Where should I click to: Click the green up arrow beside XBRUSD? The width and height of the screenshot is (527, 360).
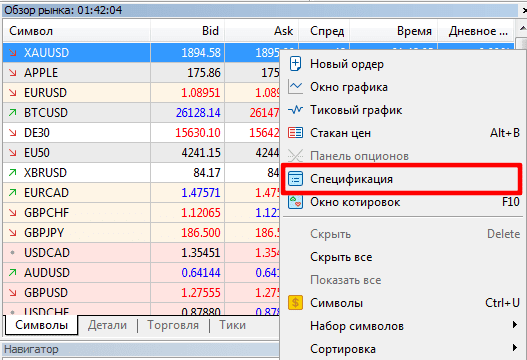[13, 172]
